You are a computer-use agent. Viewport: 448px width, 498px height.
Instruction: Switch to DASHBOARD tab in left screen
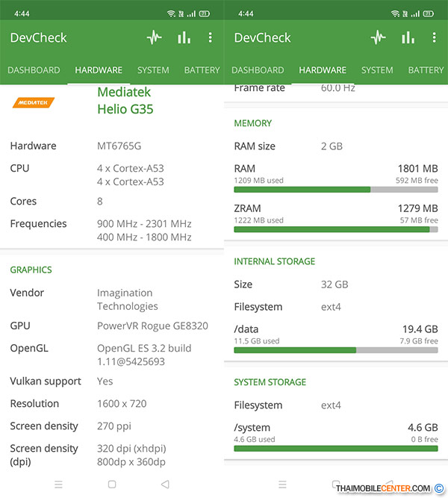coord(34,70)
